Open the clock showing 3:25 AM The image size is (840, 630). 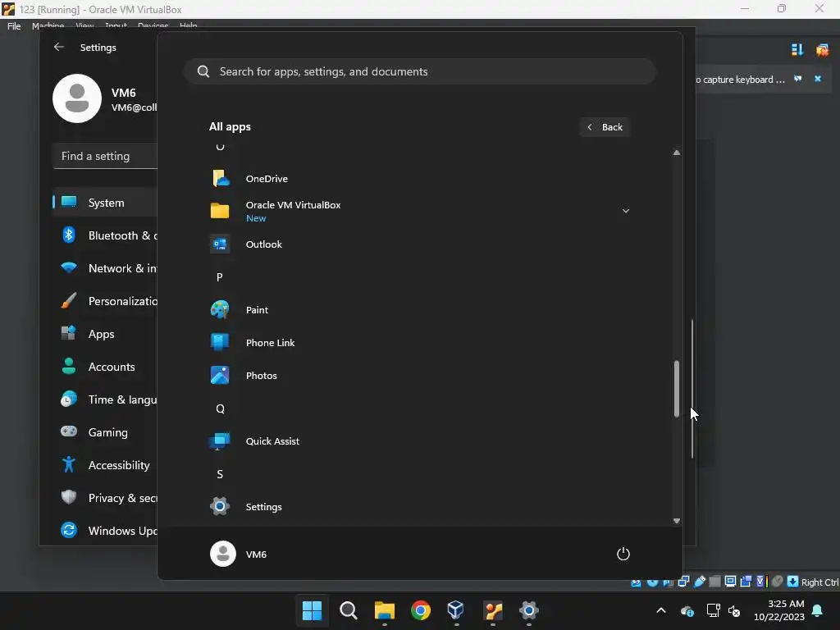pyautogui.click(x=779, y=610)
